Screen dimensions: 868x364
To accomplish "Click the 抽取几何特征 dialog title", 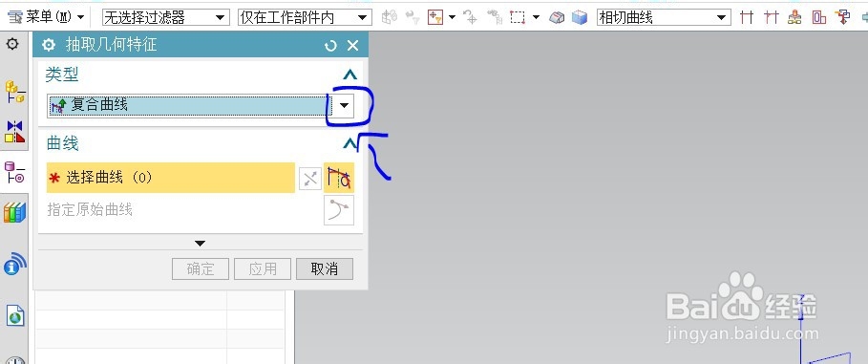I will coord(112,46).
